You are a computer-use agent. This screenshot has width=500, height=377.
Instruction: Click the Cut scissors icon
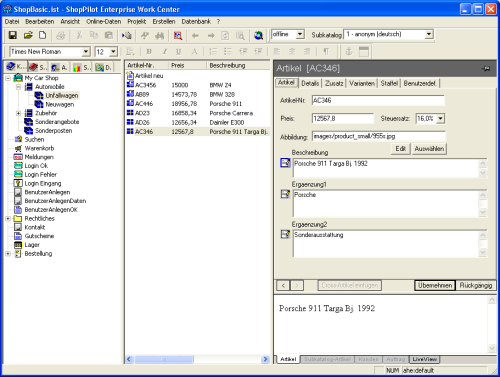click(x=79, y=35)
